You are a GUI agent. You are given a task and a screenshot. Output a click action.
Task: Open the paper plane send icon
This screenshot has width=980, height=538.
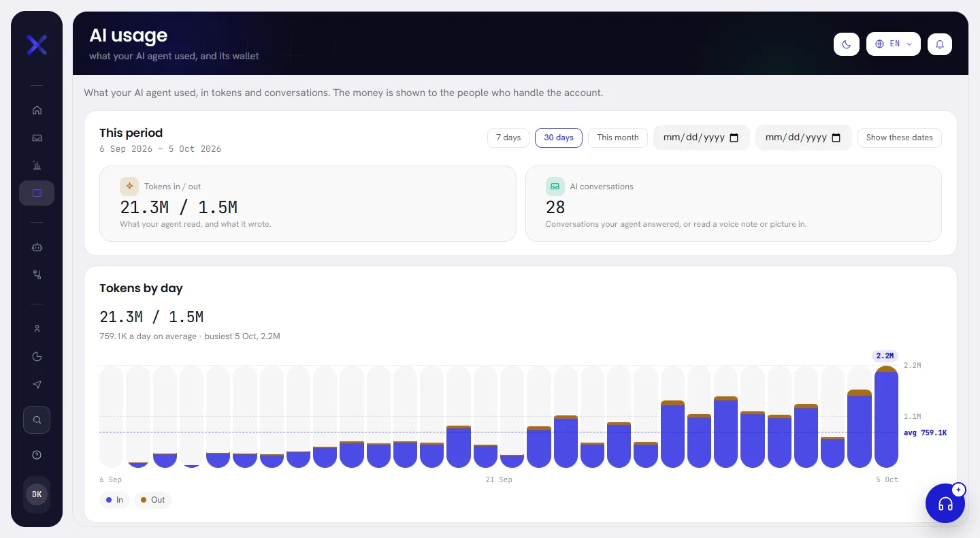point(37,385)
